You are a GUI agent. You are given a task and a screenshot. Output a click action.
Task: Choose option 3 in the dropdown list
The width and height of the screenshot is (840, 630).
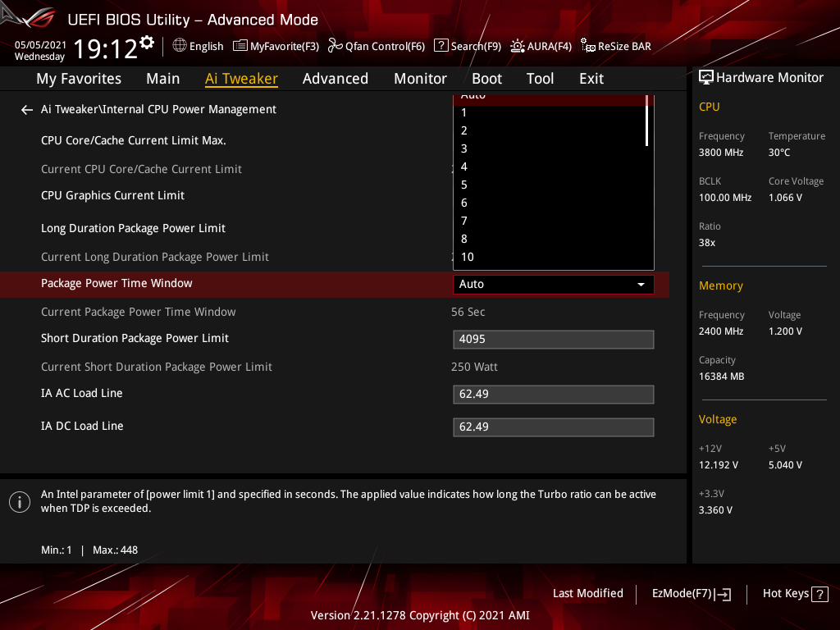pyautogui.click(x=550, y=149)
